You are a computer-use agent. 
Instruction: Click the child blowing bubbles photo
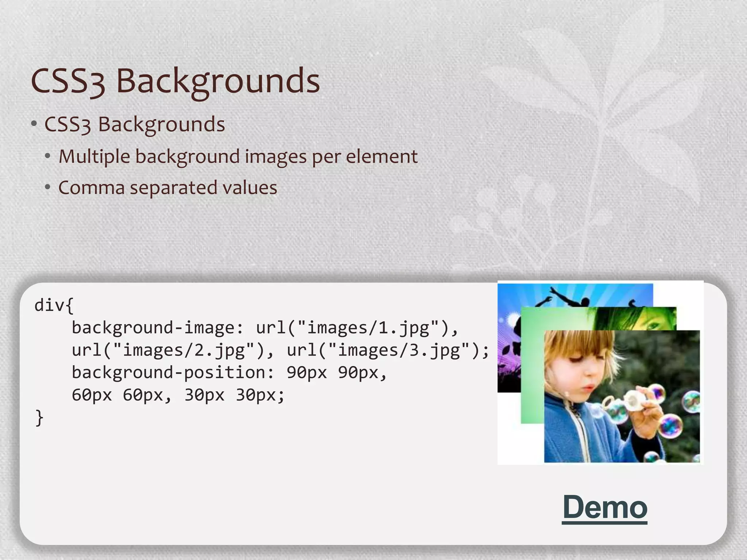coord(622,396)
